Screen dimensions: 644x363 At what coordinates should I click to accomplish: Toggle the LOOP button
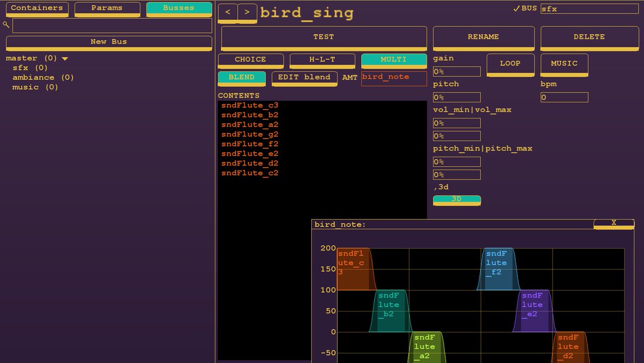(x=510, y=64)
